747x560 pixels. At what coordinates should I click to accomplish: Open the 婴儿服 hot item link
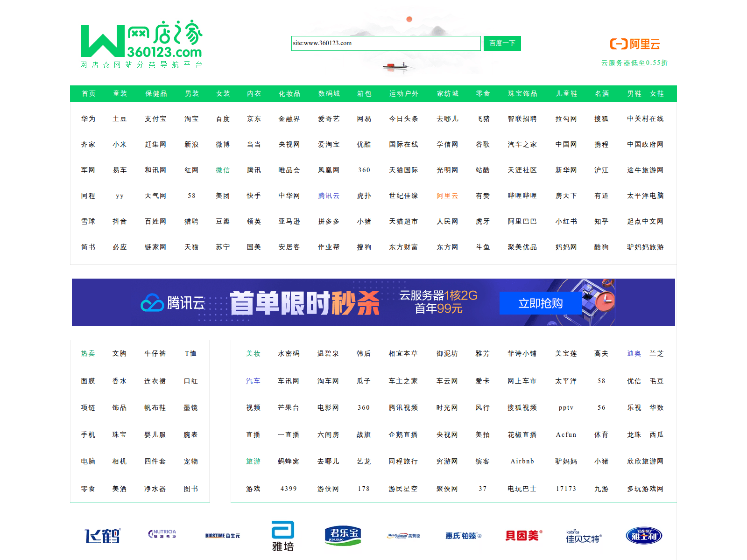(155, 434)
